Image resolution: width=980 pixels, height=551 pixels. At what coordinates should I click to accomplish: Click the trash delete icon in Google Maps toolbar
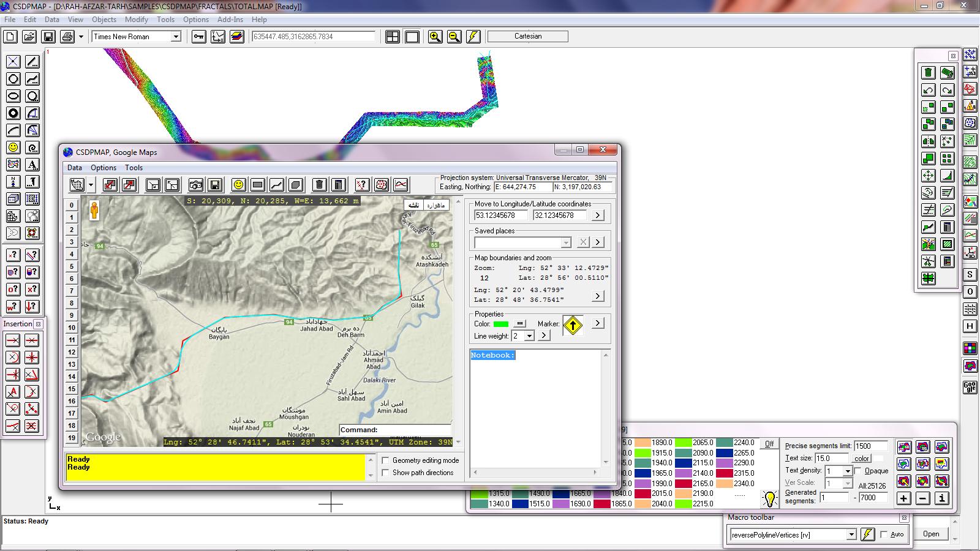point(320,185)
